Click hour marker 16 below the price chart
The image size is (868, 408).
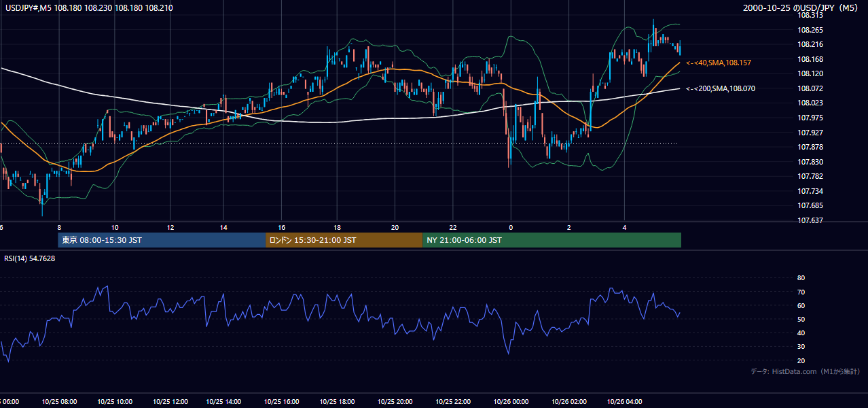pos(282,228)
